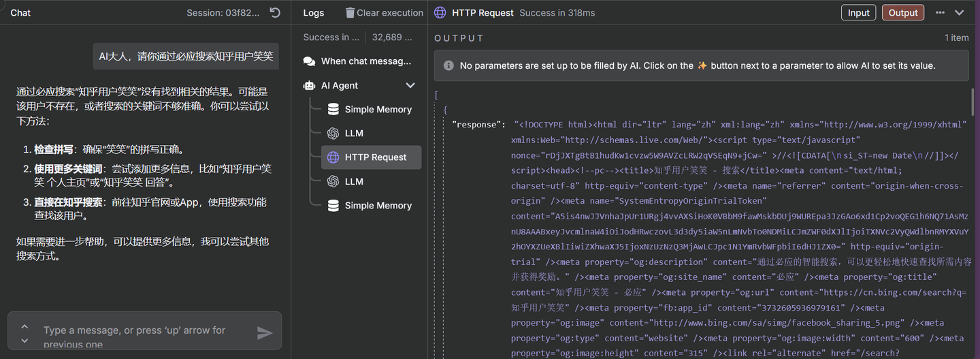Select the first Simple Memory under AI Agent

coord(378,109)
